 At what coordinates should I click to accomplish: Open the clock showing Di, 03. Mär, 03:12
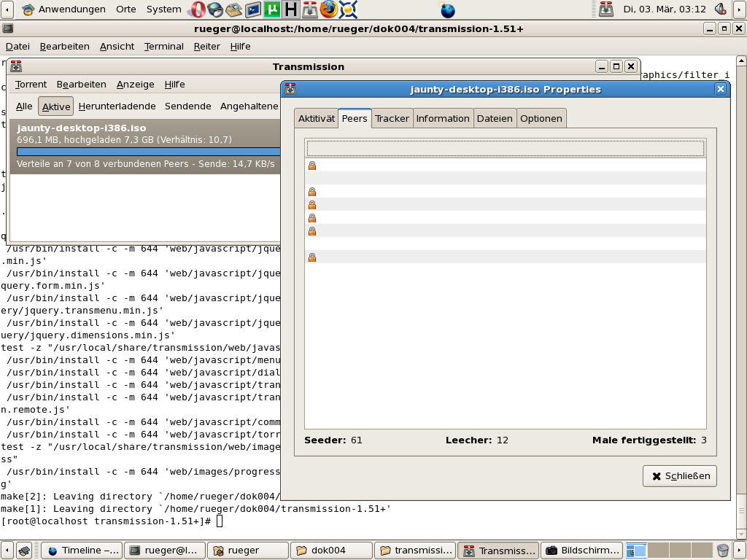(665, 9)
